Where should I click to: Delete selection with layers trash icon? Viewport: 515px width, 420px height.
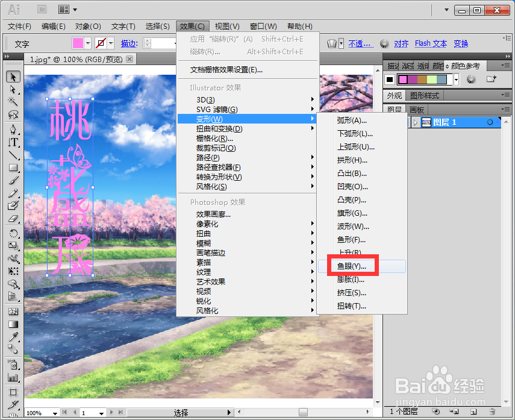tap(492, 411)
